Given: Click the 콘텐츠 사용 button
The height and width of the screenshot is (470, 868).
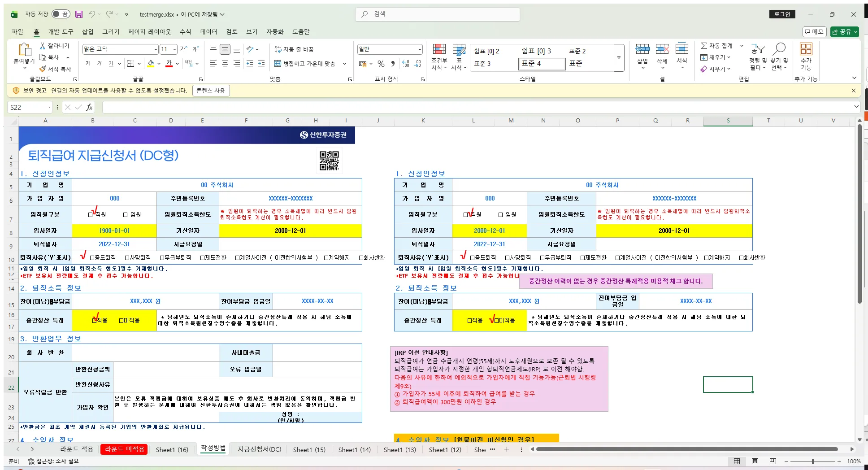Looking at the screenshot, I should click(211, 90).
